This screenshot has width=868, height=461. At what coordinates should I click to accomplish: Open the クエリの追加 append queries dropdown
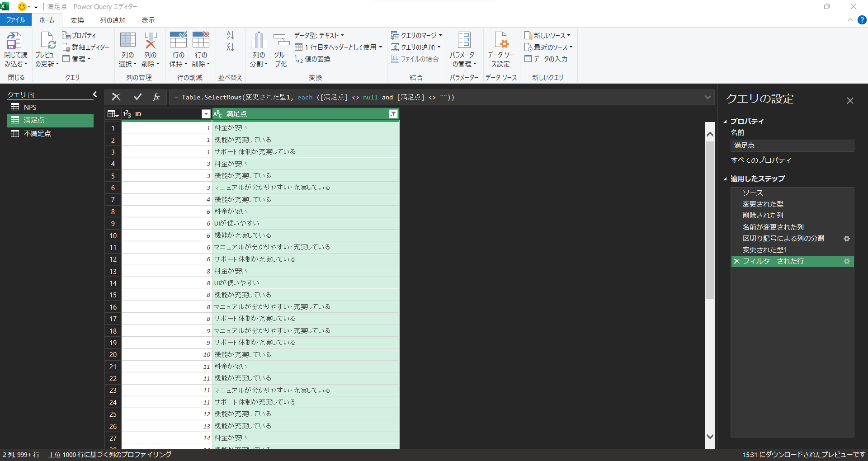(x=415, y=47)
